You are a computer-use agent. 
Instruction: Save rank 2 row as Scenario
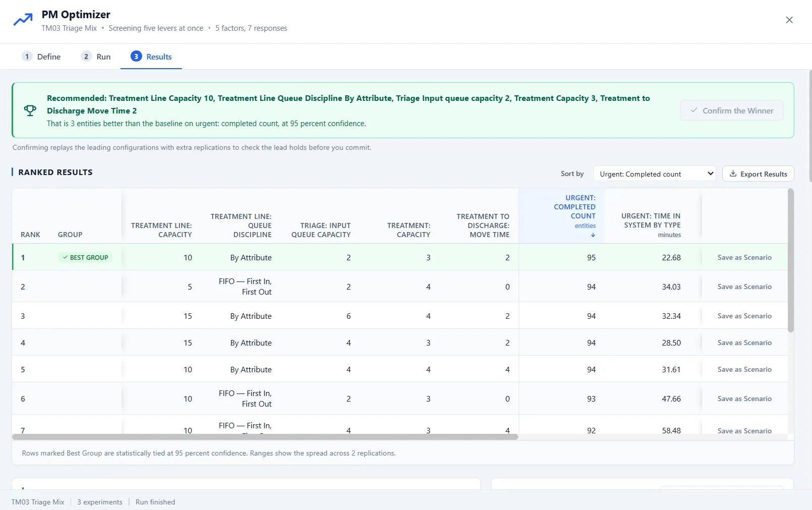(744, 287)
